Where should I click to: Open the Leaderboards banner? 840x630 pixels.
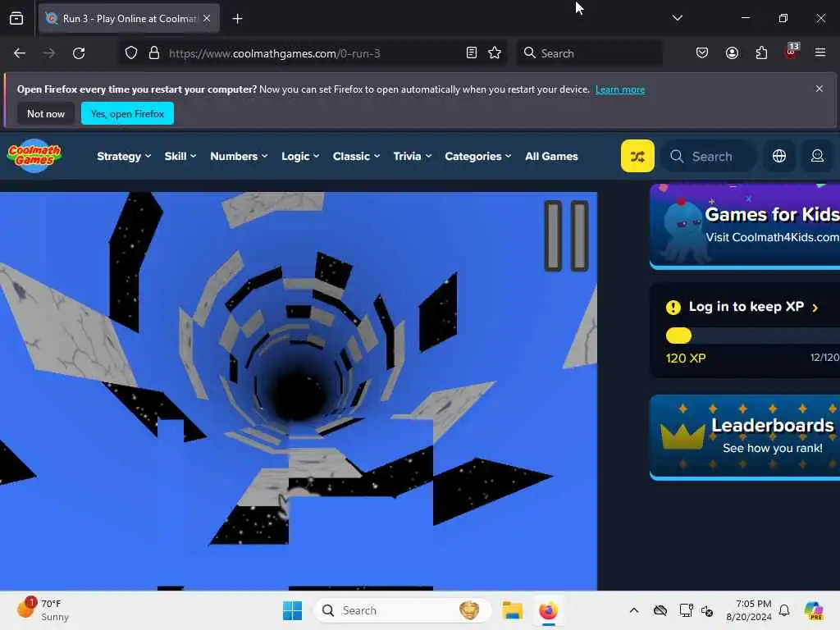click(x=745, y=436)
